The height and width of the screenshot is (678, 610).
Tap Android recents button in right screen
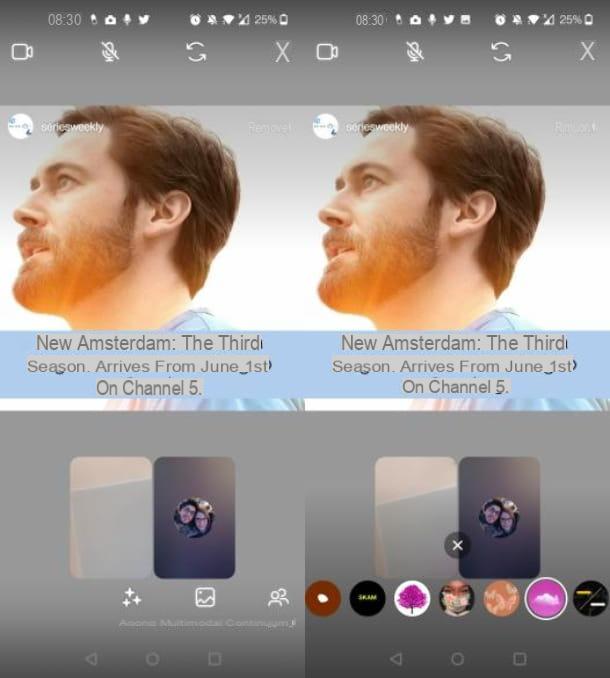(519, 659)
